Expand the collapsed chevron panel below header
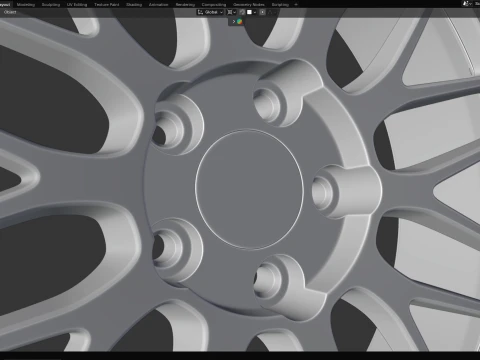 (234, 21)
